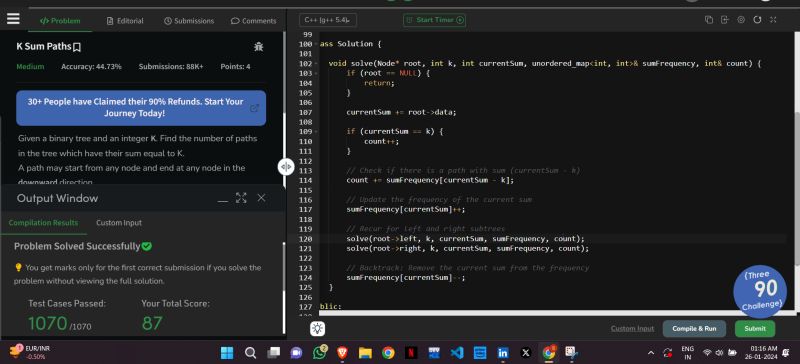Viewport: 800px width, 364px height.
Task: Expand the Output Window to fullscreen
Action: (x=241, y=198)
